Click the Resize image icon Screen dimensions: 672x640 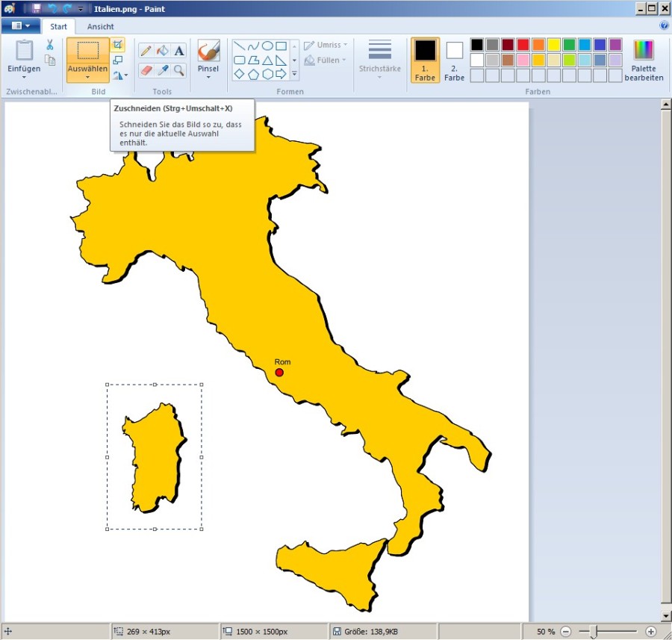pos(117,60)
